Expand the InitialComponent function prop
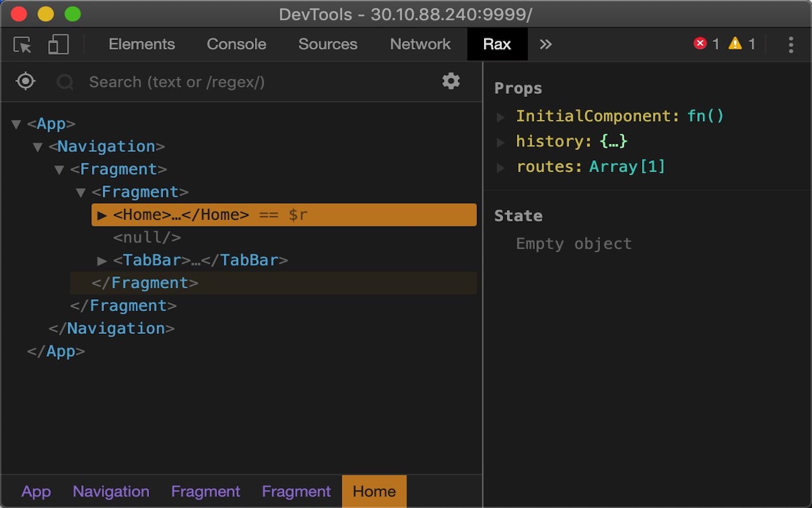 coord(501,116)
